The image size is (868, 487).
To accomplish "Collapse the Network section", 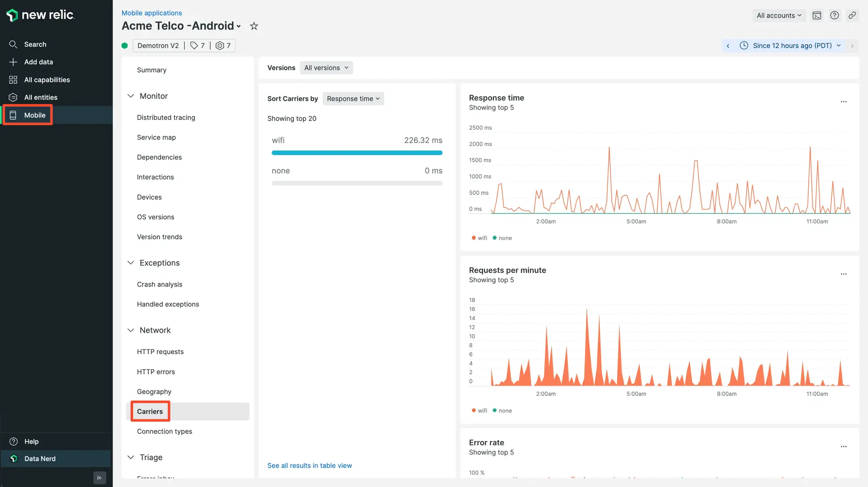I will pos(131,330).
